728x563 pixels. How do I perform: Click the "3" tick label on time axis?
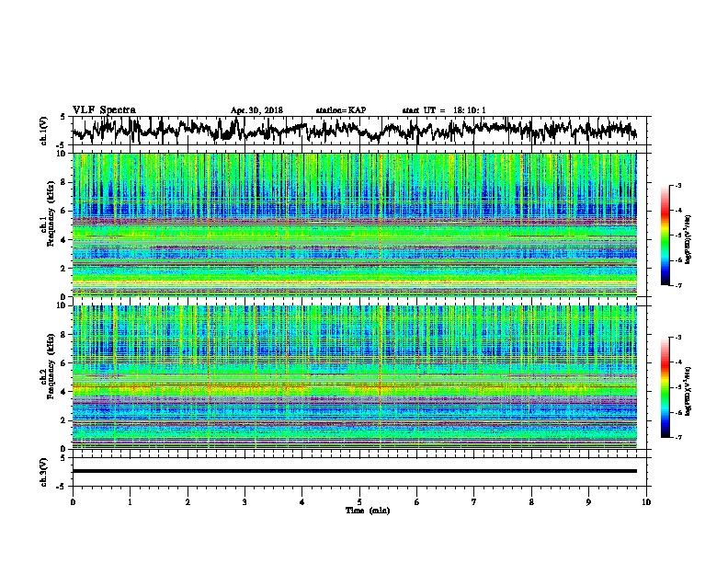[245, 502]
